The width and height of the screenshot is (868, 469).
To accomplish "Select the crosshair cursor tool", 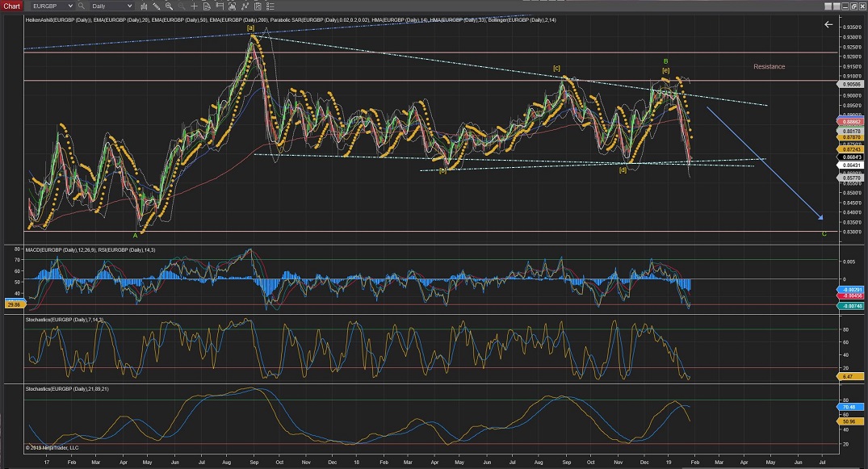I will point(195,6).
